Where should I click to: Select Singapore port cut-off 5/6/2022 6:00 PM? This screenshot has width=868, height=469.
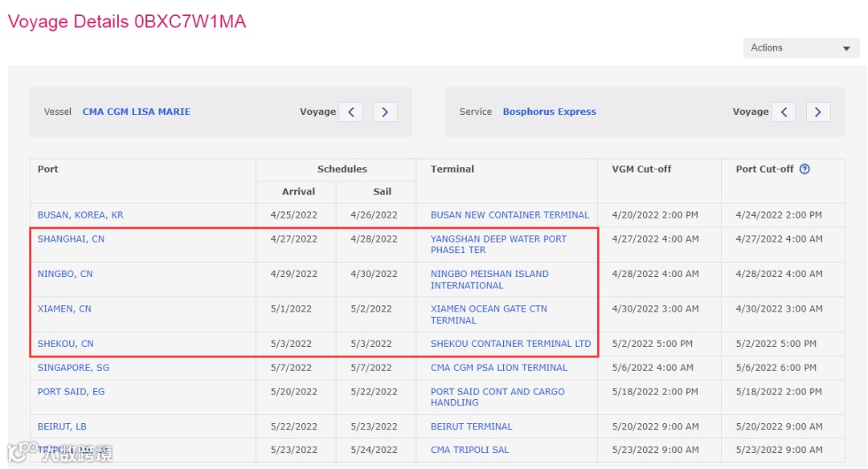click(776, 368)
